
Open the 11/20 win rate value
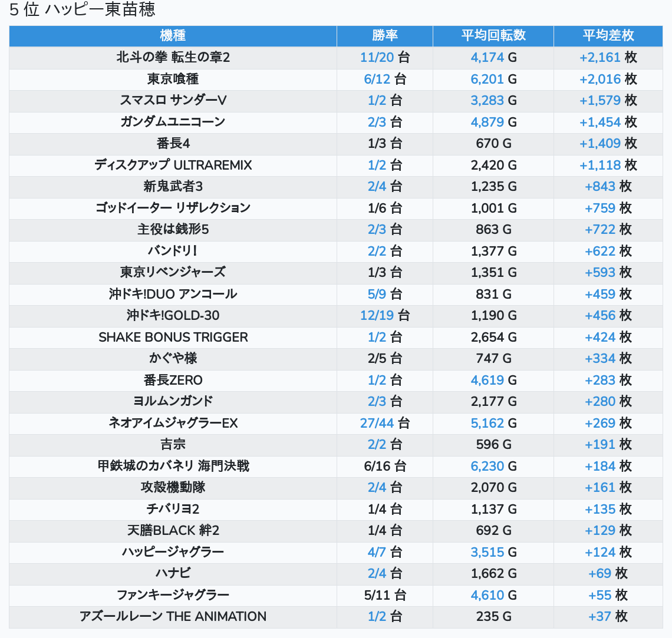click(377, 58)
